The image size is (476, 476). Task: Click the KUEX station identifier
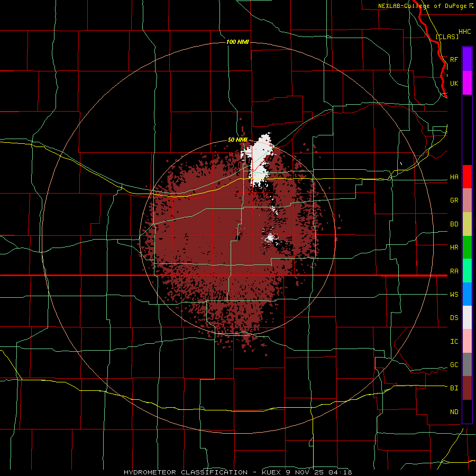point(272,472)
